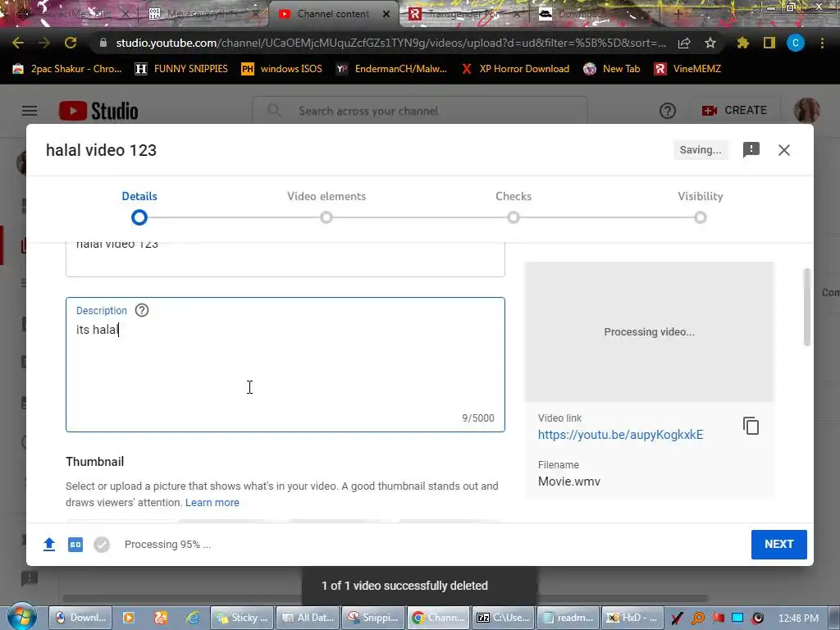This screenshot has width=840, height=630.
Task: Open the Chrome three-dot menu
Action: point(822,43)
